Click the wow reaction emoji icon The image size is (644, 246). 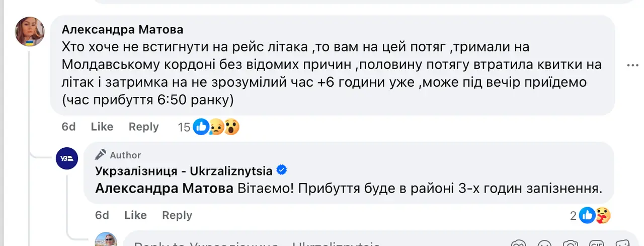coord(231,127)
